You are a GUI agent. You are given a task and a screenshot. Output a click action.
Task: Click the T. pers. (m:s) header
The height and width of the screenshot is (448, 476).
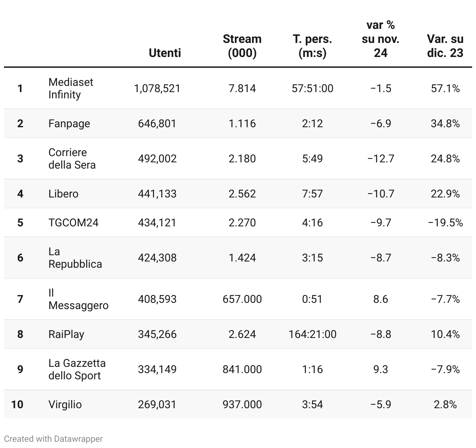click(x=312, y=46)
